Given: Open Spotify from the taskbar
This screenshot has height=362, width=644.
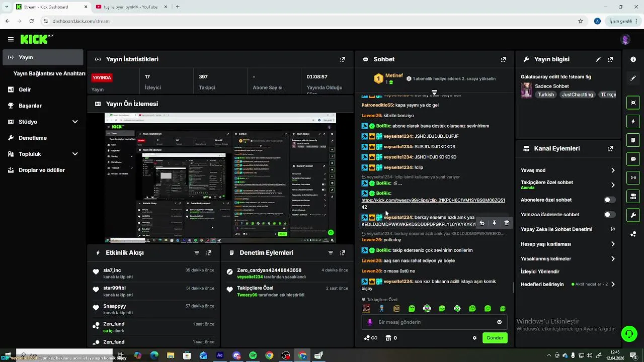Looking at the screenshot, I should click(253, 355).
